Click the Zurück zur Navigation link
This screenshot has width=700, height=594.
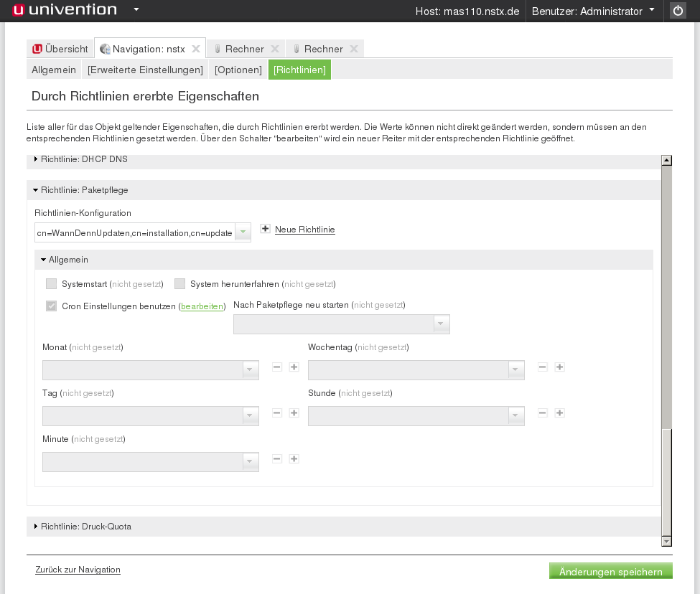point(78,570)
